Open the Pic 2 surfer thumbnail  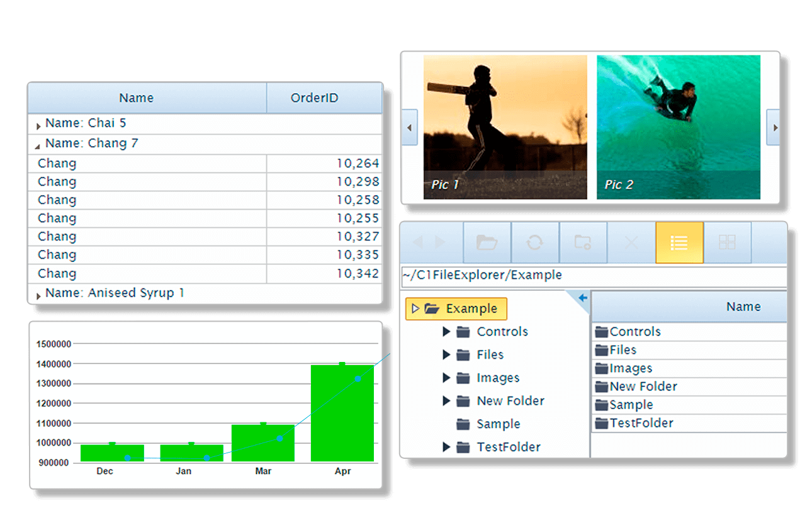pos(679,127)
